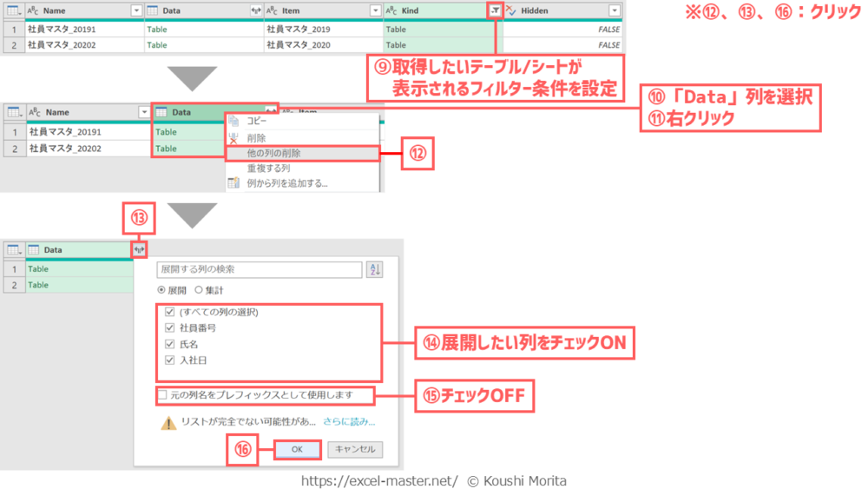The image size is (868, 489).
Task: Click the ABC type icon in the top Name header
Action: pyautogui.click(x=34, y=10)
